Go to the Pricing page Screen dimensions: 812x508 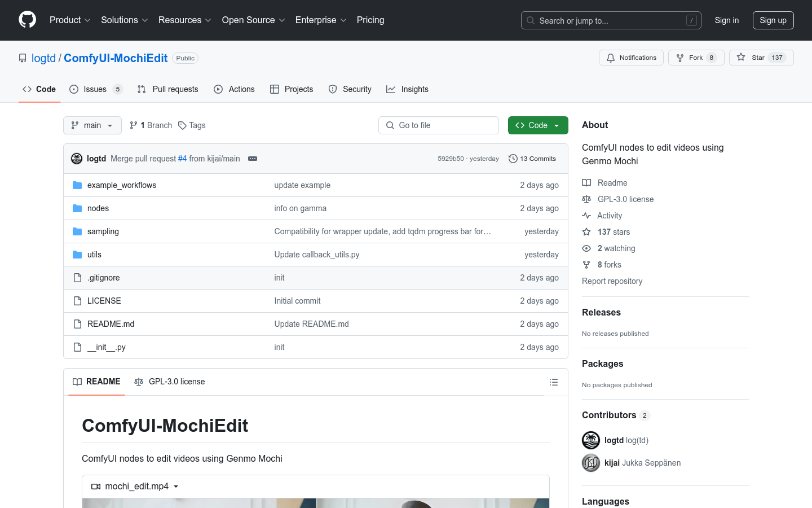pos(370,20)
